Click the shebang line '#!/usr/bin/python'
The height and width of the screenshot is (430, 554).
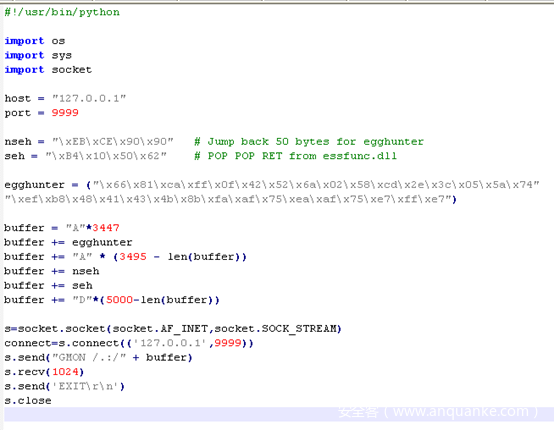[62, 12]
